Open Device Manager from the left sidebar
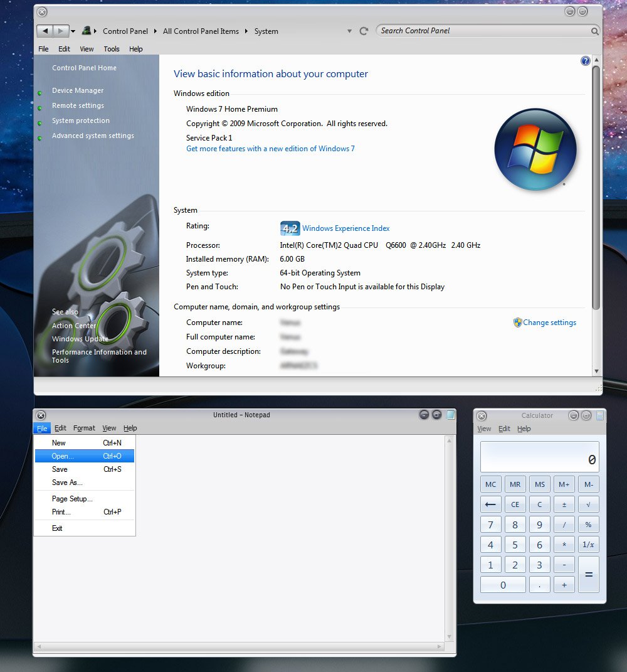 (x=78, y=90)
